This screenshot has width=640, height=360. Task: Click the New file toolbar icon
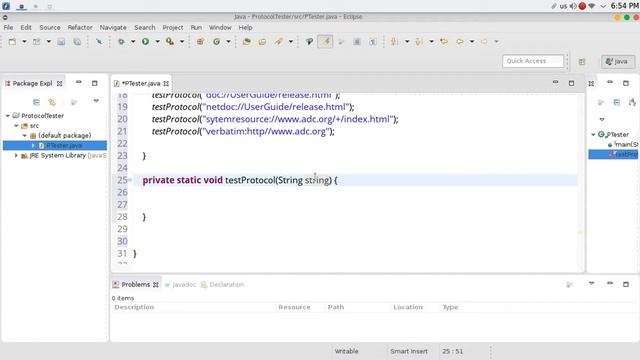pyautogui.click(x=12, y=42)
